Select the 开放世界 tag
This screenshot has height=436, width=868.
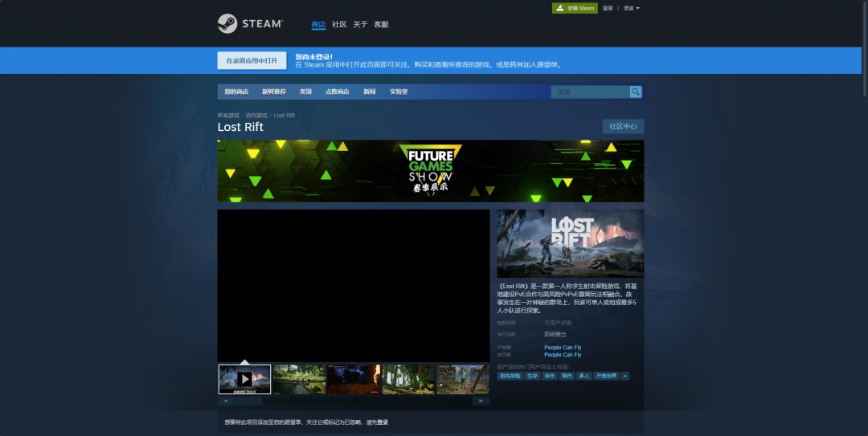click(x=607, y=376)
